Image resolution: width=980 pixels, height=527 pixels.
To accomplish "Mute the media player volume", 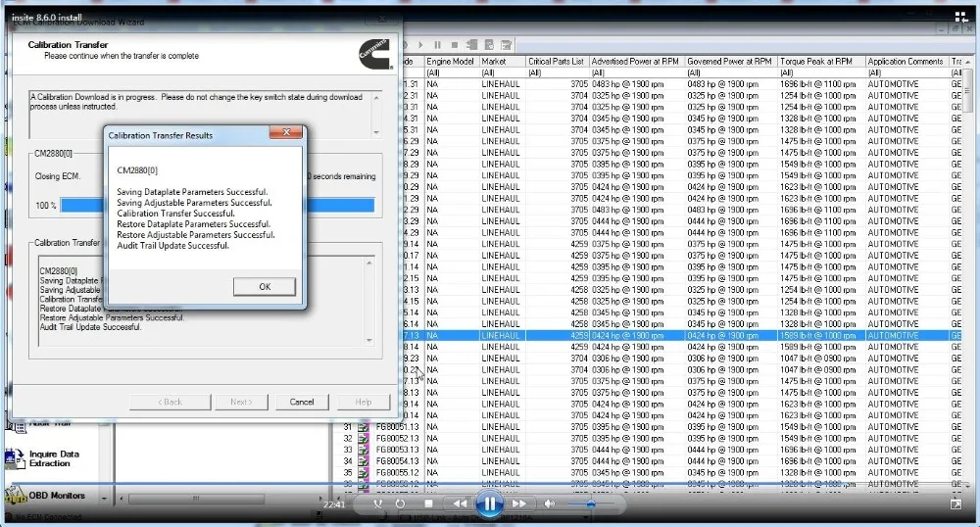I will click(x=550, y=503).
